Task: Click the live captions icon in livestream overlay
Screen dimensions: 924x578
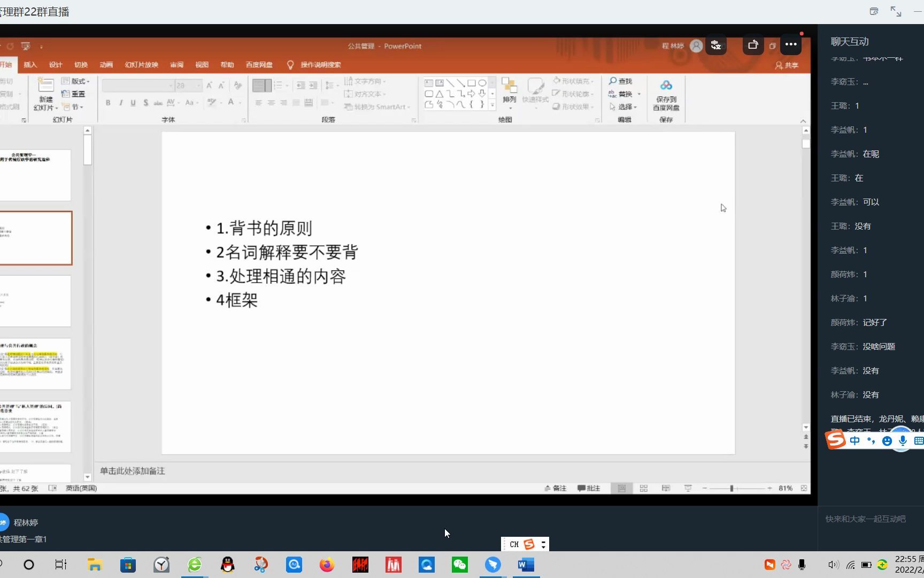Action: click(716, 45)
